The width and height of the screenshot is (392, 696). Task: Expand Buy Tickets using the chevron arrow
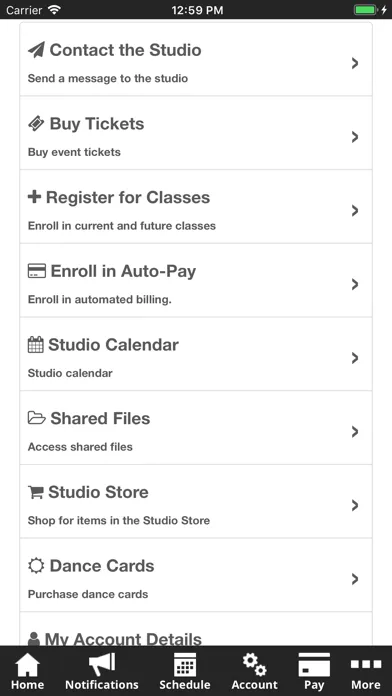[x=355, y=137]
